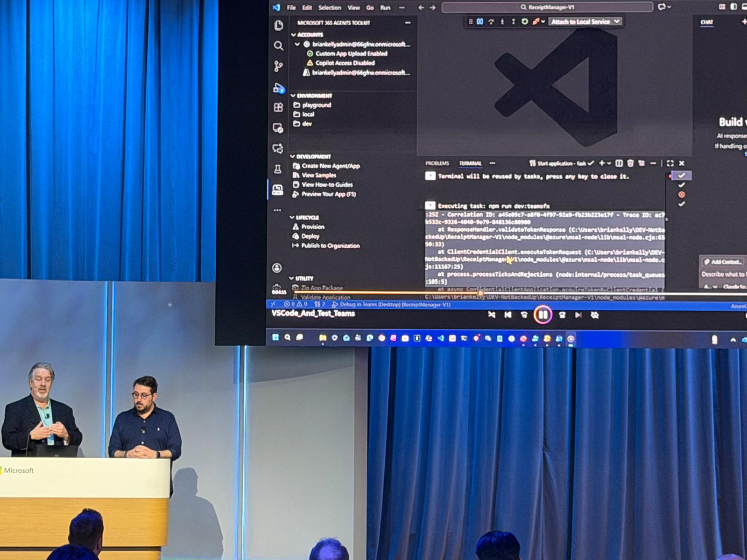747x560 pixels.
Task: Restart the debug session (green arrow)
Action: [524, 22]
